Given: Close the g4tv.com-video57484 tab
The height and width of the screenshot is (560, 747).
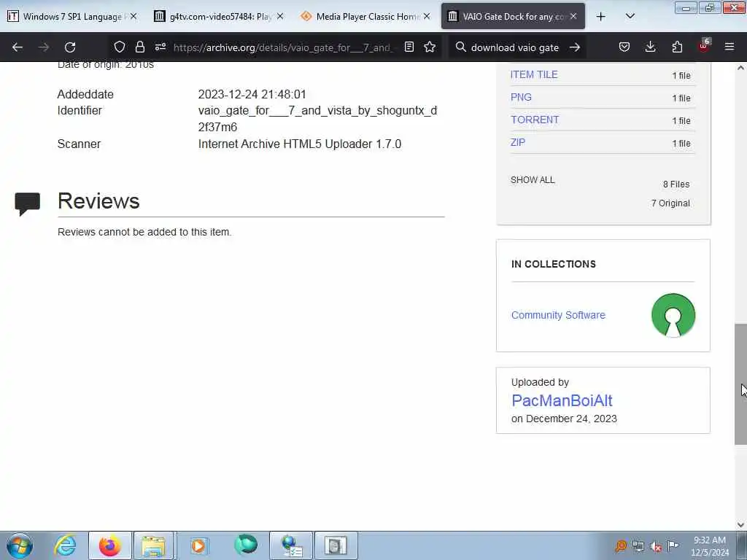Looking at the screenshot, I should (x=280, y=16).
